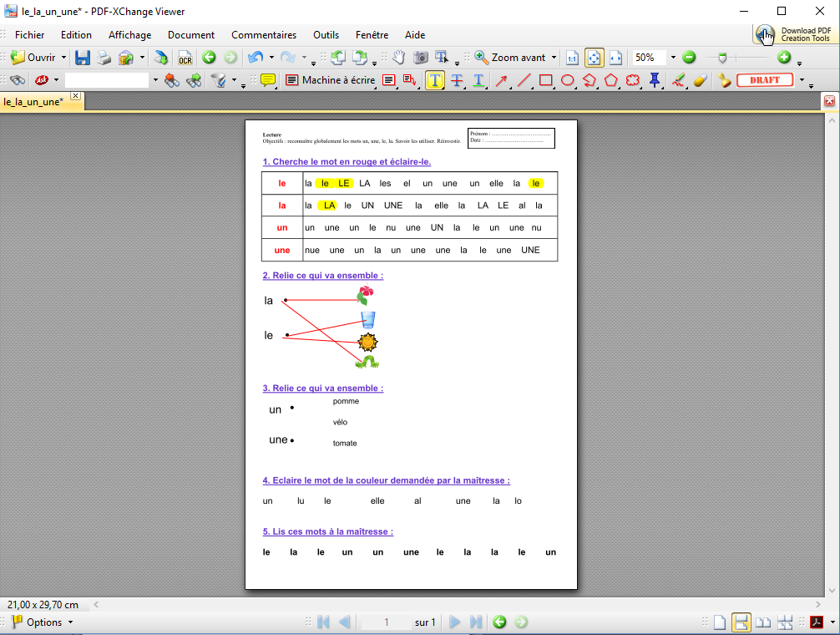Click the zoom slider handle
840x635 pixels.
point(722,58)
